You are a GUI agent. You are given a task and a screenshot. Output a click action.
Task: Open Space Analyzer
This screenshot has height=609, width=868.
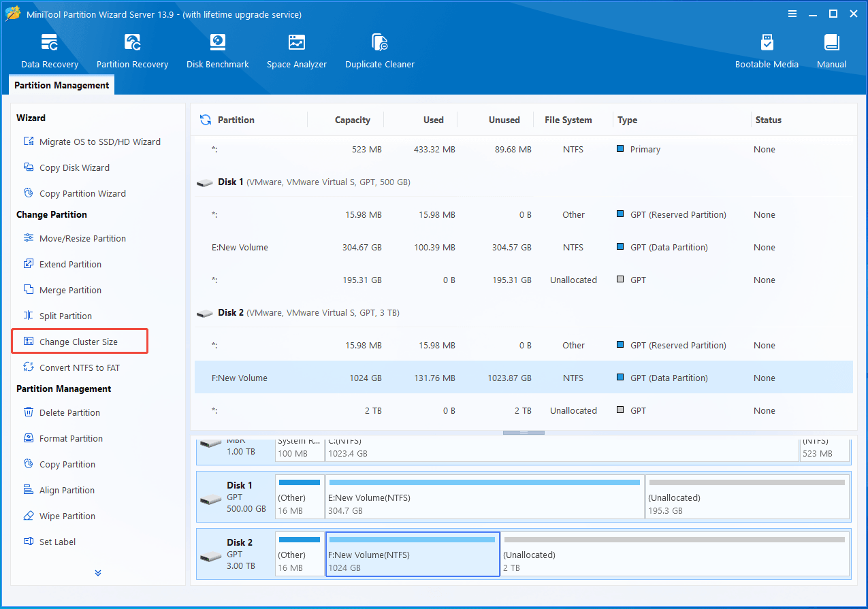click(x=297, y=52)
